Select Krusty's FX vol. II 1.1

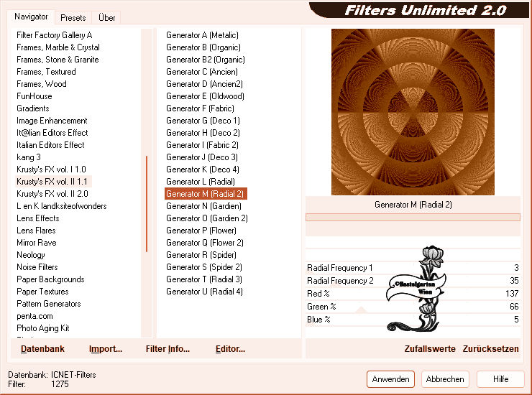click(x=52, y=182)
